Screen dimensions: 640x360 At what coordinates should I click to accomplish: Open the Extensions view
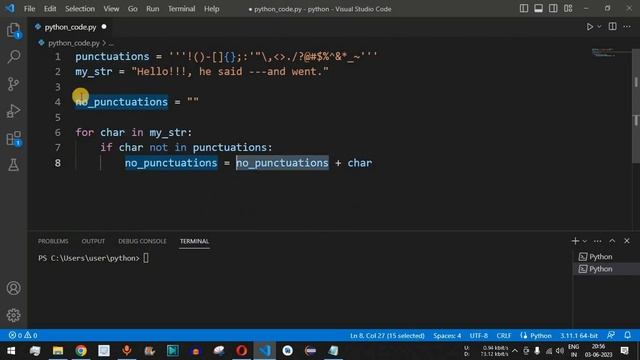pyautogui.click(x=13, y=138)
